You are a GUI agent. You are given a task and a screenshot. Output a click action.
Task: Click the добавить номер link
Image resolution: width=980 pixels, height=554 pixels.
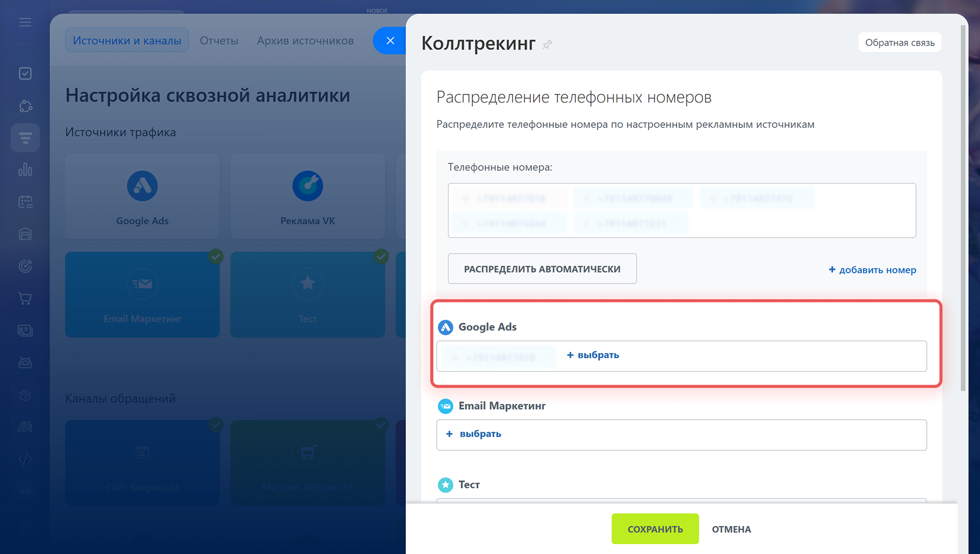pyautogui.click(x=872, y=270)
